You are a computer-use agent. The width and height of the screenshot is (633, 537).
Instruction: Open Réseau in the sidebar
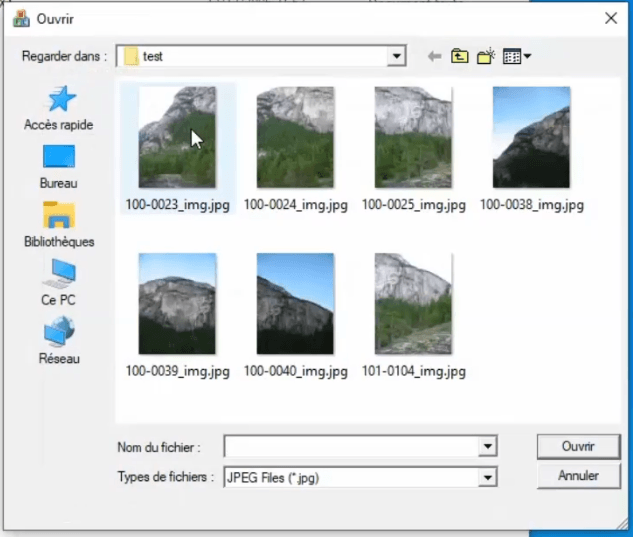click(x=59, y=340)
